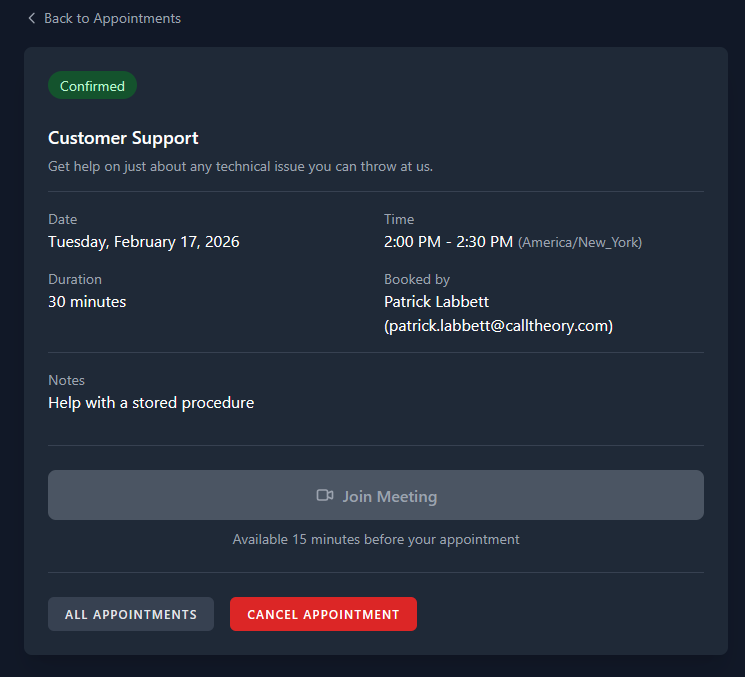Click the name Patrick Labbett
This screenshot has width=745, height=677.
pyautogui.click(x=436, y=301)
